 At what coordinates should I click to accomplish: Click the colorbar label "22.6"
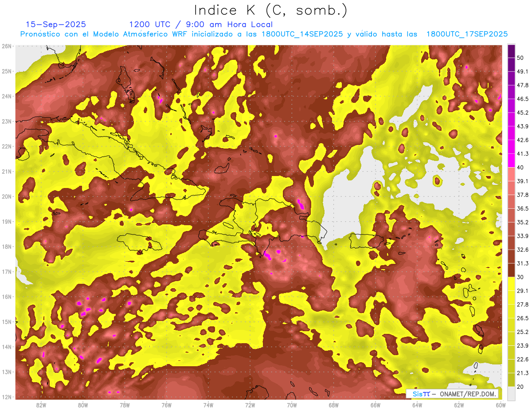(x=522, y=359)
